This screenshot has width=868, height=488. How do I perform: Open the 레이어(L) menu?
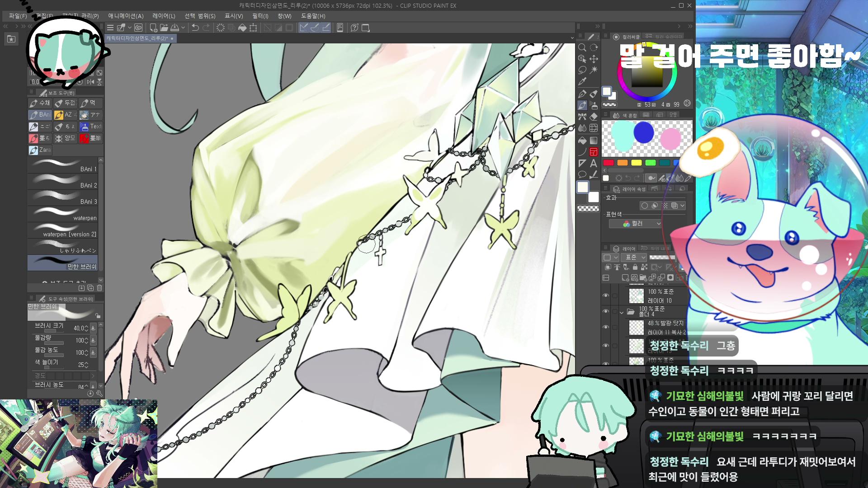164,16
